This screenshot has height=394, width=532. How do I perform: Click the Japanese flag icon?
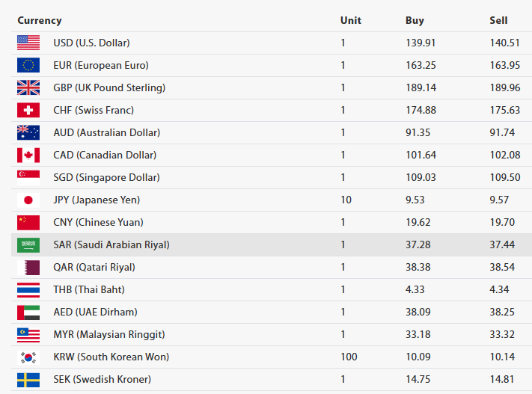(28, 200)
